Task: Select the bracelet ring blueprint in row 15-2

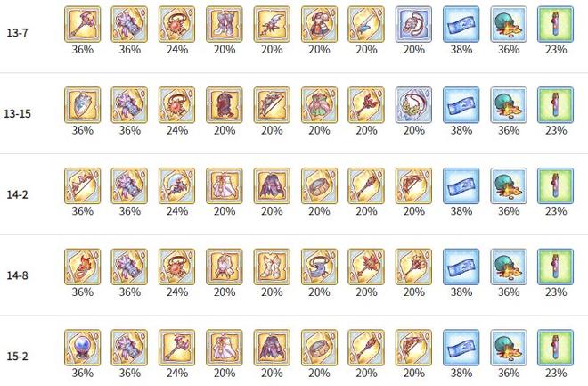Action: pos(319,348)
